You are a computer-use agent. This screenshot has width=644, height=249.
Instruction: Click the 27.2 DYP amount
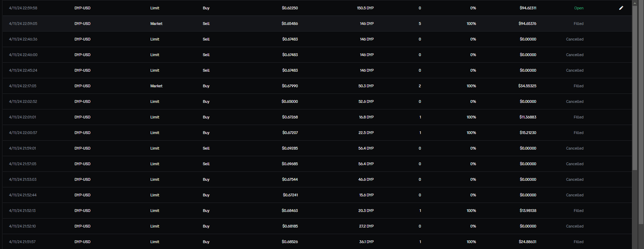[x=366, y=226]
